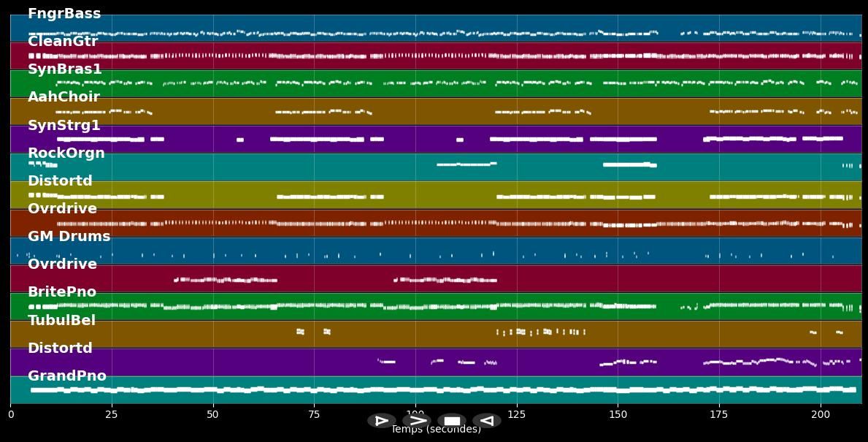Select the CleanGtr track label

click(63, 42)
